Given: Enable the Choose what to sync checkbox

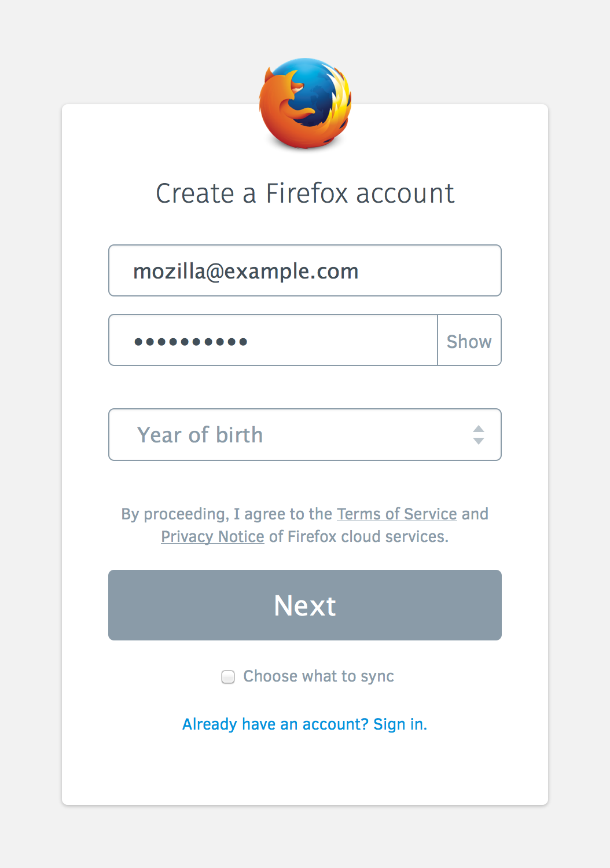Looking at the screenshot, I should pyautogui.click(x=228, y=676).
